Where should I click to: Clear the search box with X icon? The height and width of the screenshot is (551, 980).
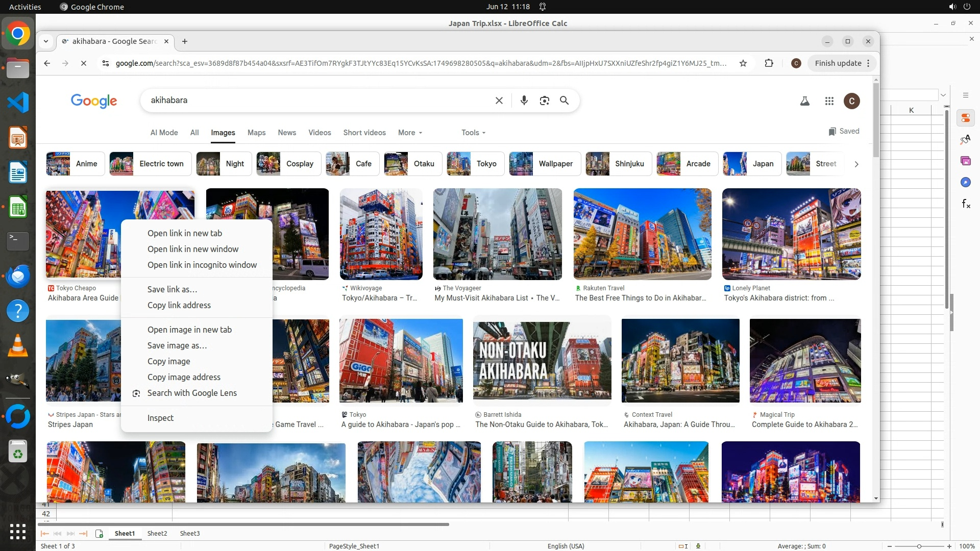tap(499, 101)
